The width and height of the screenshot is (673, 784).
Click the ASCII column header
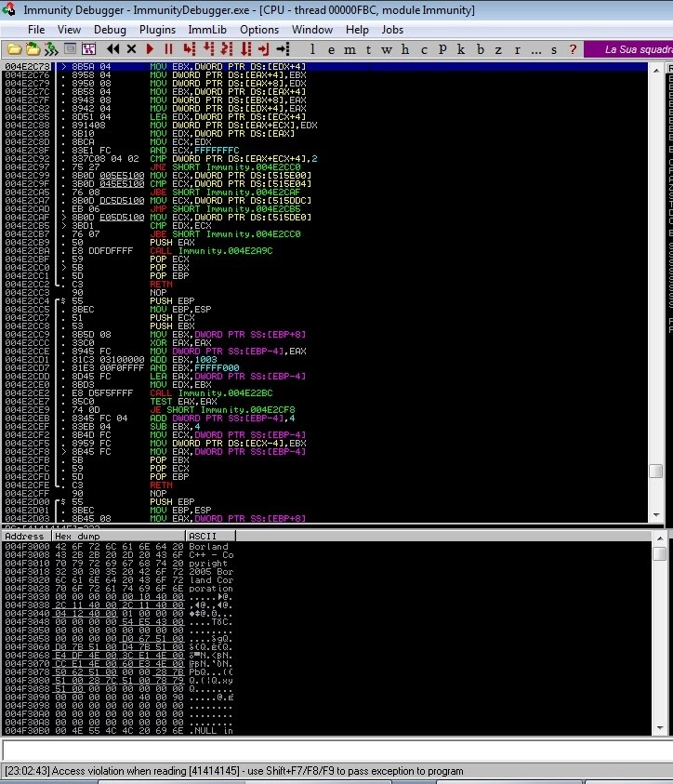tap(210, 536)
